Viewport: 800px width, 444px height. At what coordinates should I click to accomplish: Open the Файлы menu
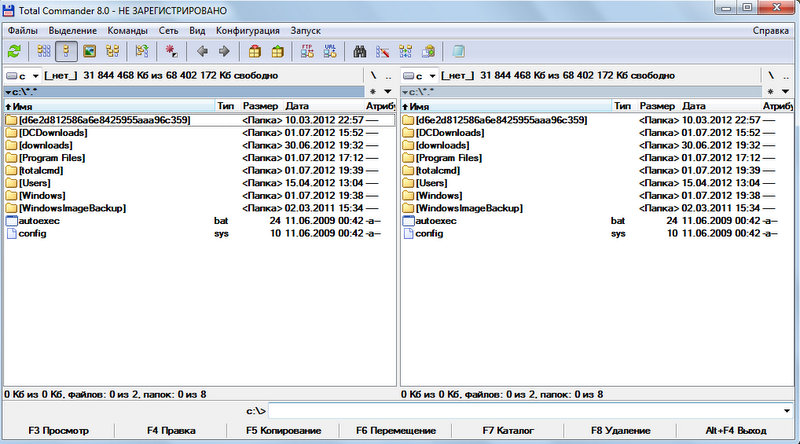point(22,31)
